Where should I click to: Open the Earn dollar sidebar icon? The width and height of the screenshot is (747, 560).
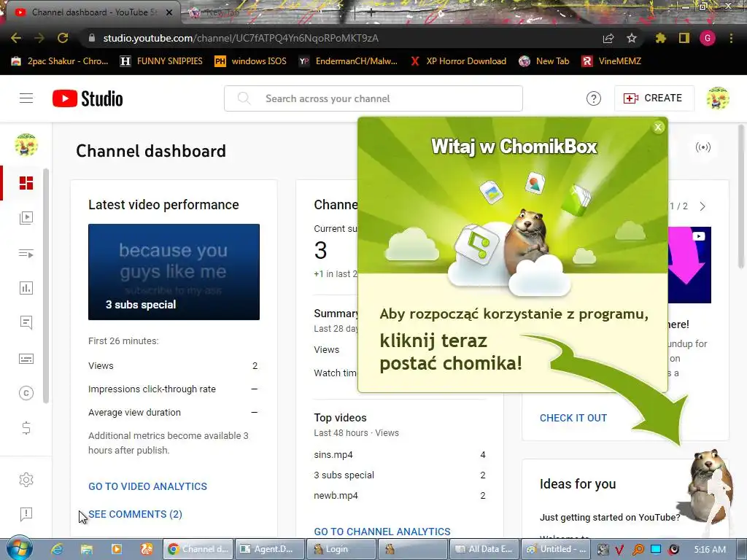coord(26,427)
